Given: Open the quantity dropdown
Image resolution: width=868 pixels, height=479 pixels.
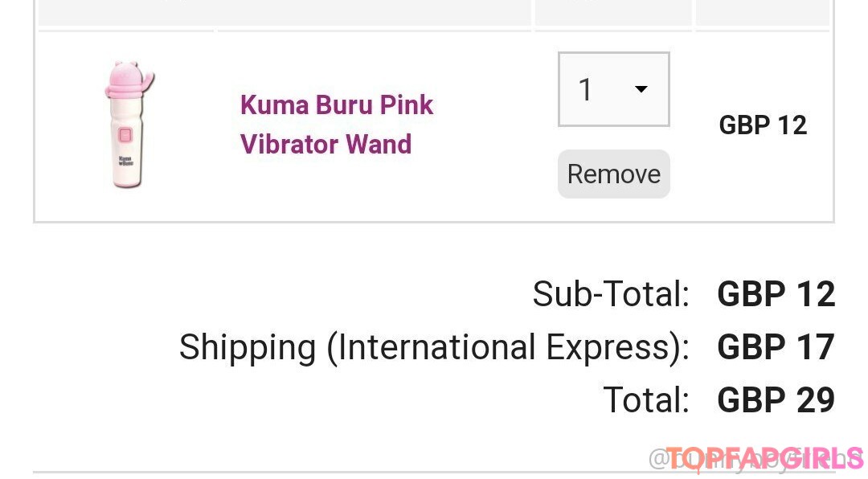Looking at the screenshot, I should coord(613,89).
